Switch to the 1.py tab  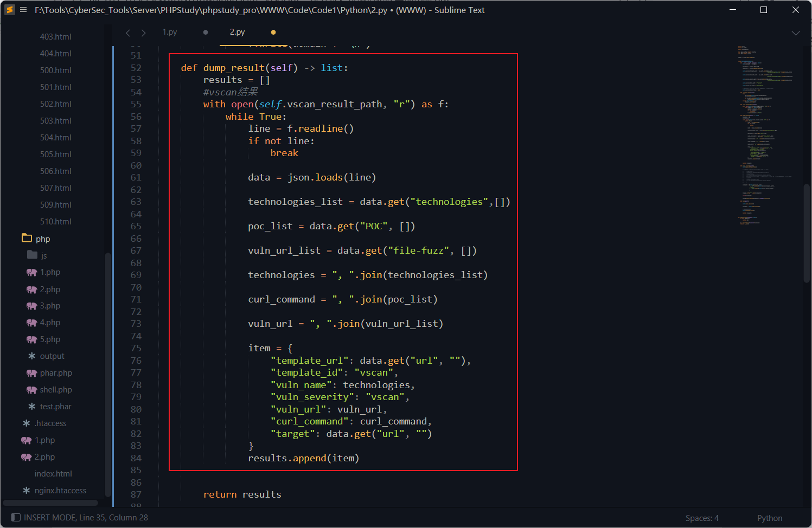click(x=170, y=33)
